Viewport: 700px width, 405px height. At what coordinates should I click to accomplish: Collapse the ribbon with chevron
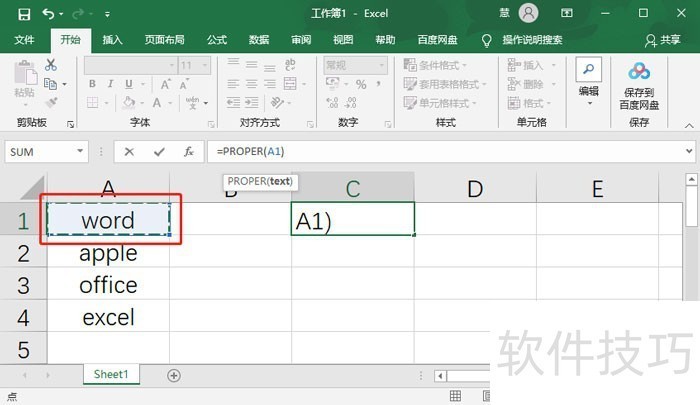(689, 125)
